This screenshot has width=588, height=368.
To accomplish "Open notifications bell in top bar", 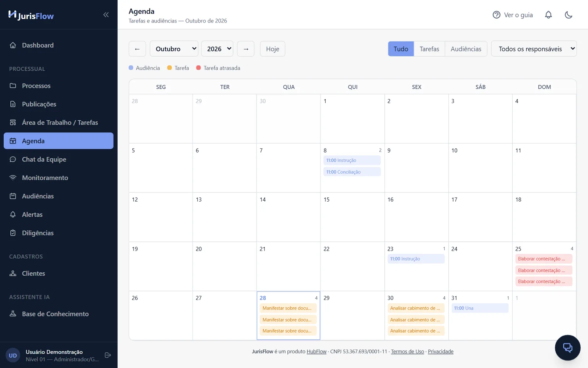I will pos(548,15).
